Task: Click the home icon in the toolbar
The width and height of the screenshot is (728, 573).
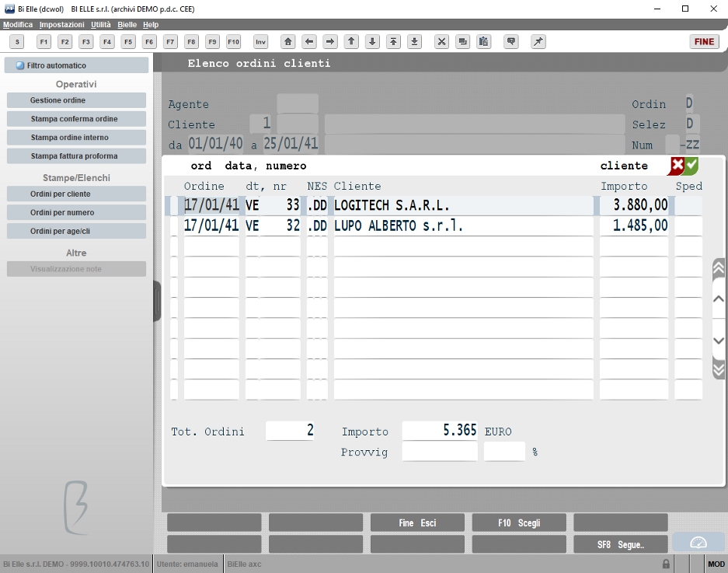Action: [x=287, y=42]
